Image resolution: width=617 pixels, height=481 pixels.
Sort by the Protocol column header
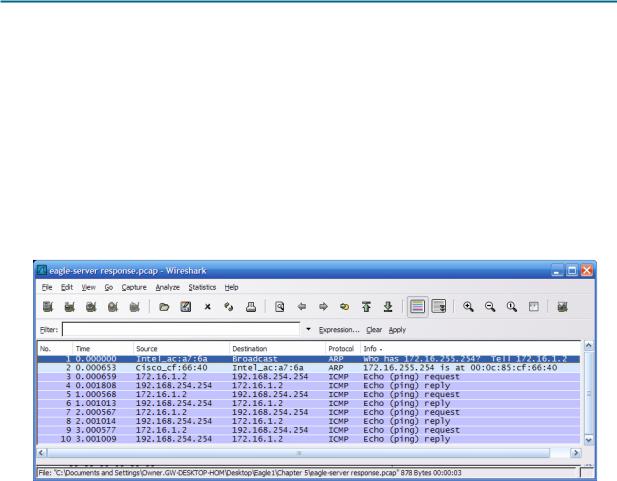pos(343,349)
